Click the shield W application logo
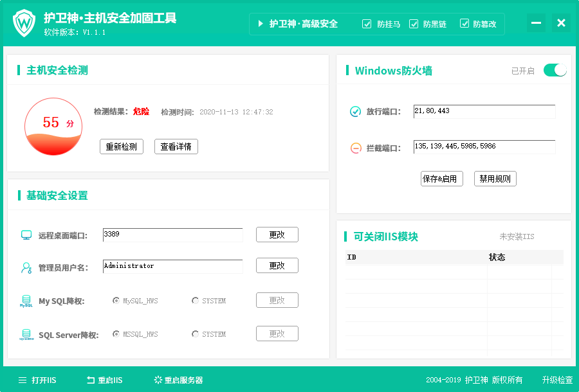The height and width of the screenshot is (392, 579). point(24,23)
